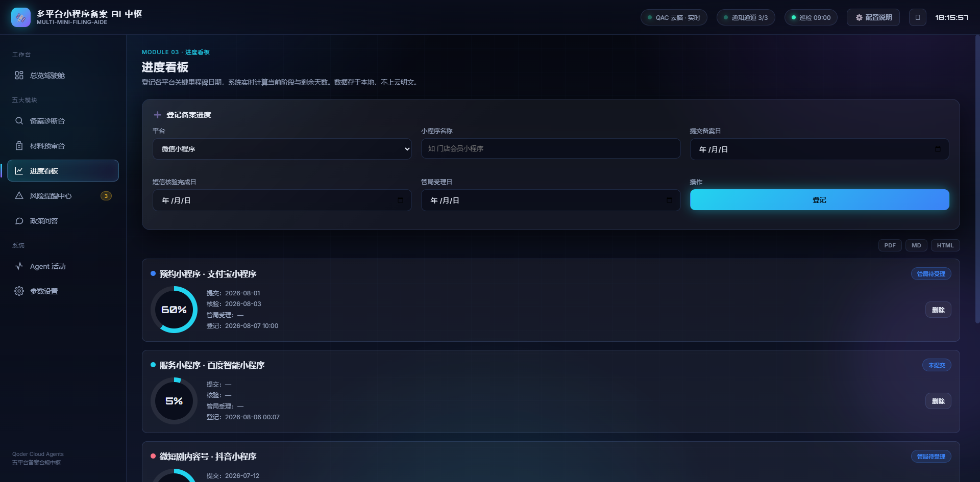The image size is (980, 482).
Task: Focus the 提交备案日 date field
Action: click(x=819, y=149)
